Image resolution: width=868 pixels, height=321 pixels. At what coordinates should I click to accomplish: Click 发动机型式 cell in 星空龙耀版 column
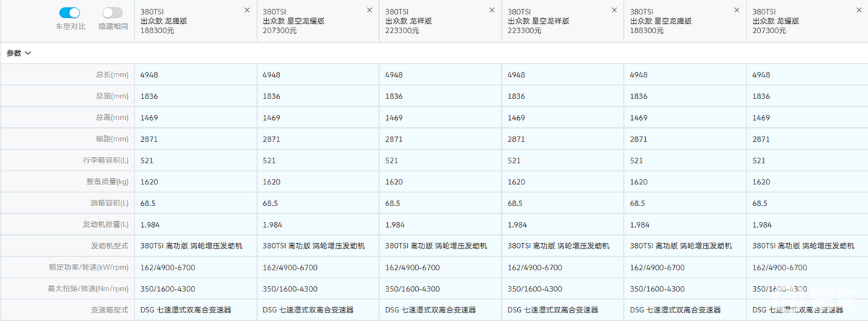[x=314, y=246]
